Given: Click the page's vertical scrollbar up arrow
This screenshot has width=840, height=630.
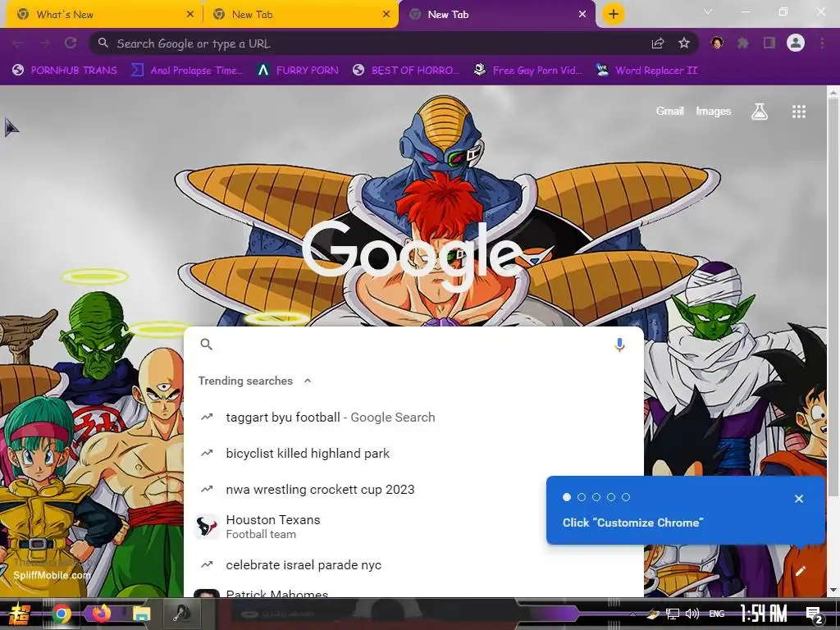Looking at the screenshot, I should tap(833, 92).
